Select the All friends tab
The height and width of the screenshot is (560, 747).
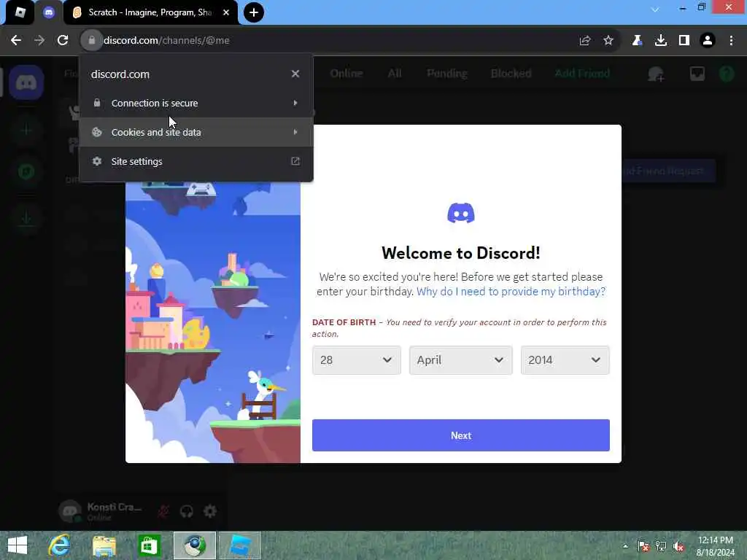pyautogui.click(x=395, y=74)
